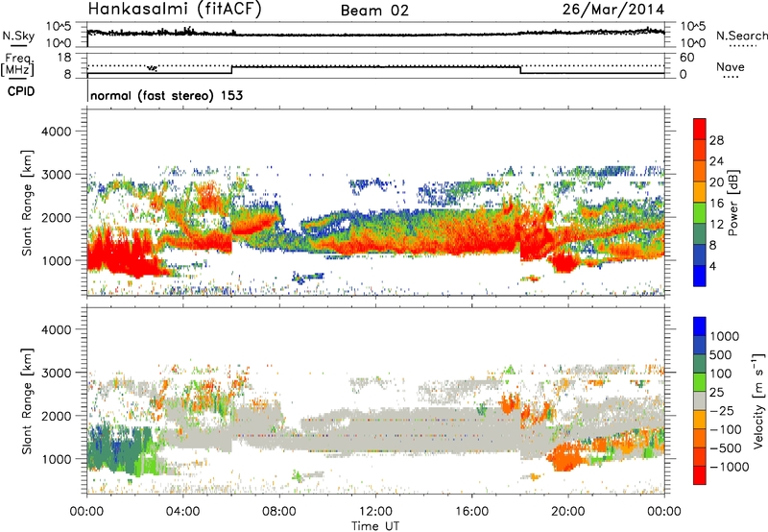
Task: Click the 'N.Sky' legend label
Action: tap(18, 36)
